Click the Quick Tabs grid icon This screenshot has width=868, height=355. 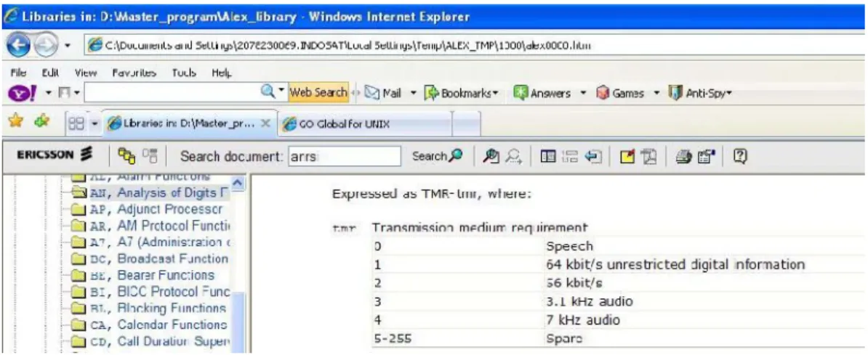(x=76, y=124)
